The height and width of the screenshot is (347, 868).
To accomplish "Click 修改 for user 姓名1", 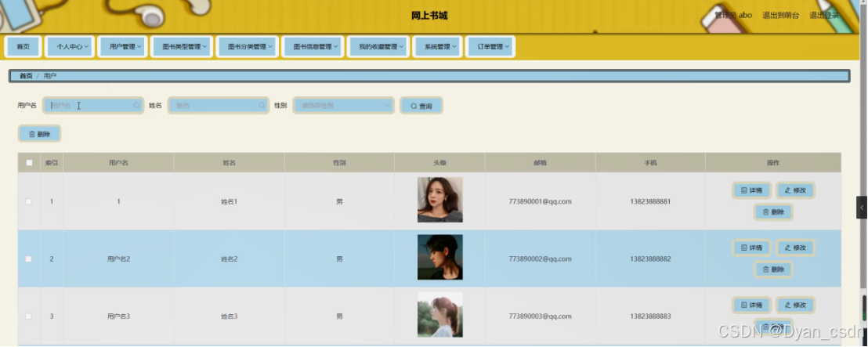I will tap(795, 190).
